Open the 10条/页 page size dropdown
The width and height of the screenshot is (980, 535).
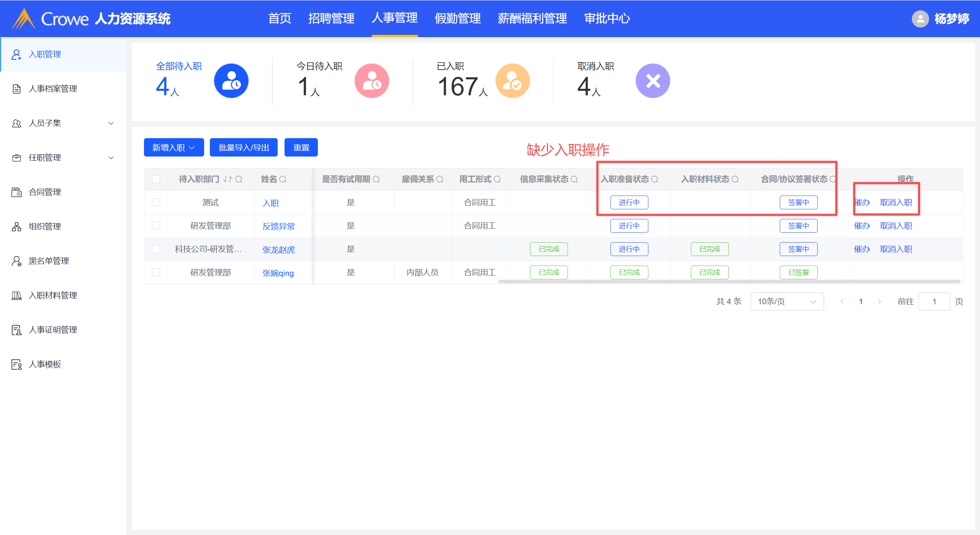click(x=787, y=302)
